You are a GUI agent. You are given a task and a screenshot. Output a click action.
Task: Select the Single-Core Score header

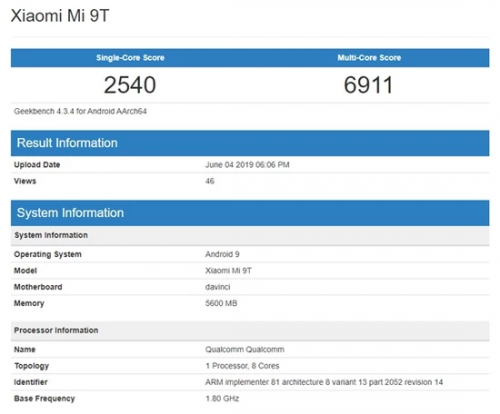click(130, 58)
